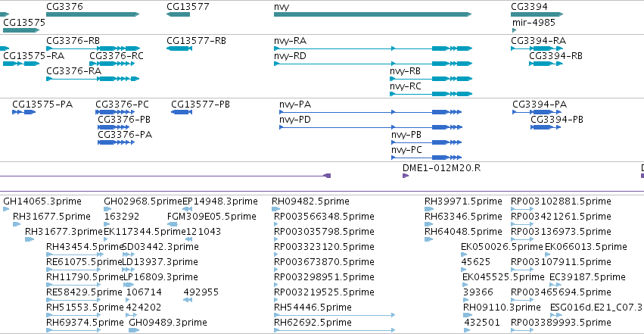Select protein CG13575-PA
Image resolution: width=644 pixels, height=334 pixels.
(23, 112)
